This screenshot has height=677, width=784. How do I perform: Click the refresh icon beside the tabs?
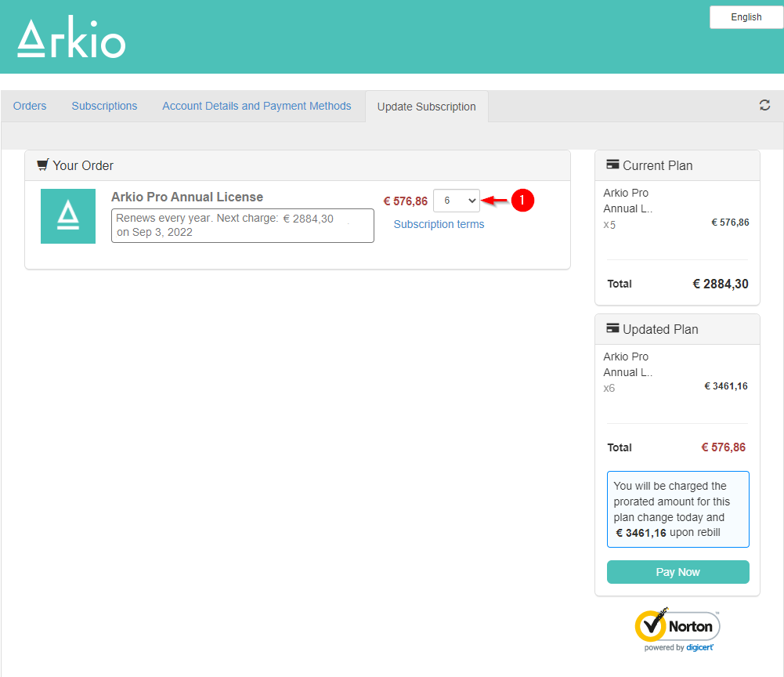764,105
